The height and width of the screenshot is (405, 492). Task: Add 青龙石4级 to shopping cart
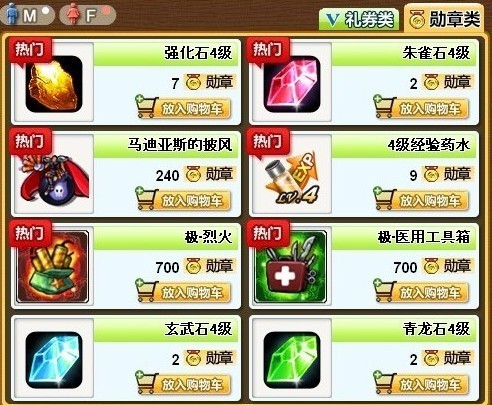click(x=421, y=383)
